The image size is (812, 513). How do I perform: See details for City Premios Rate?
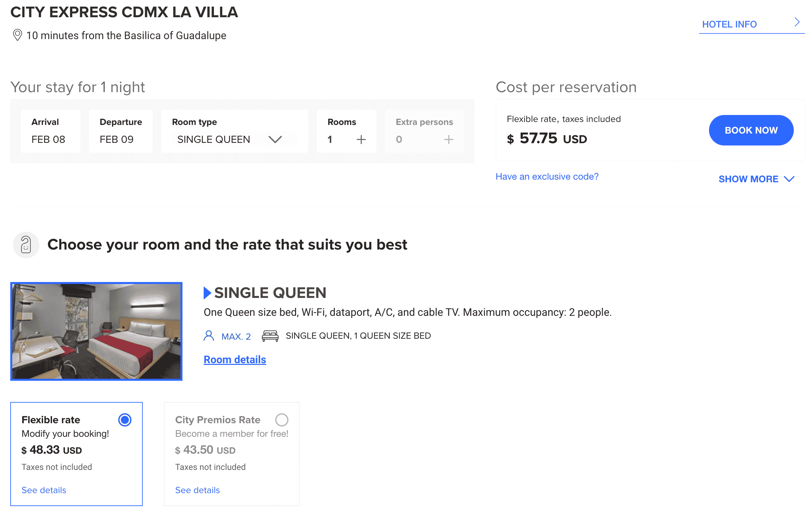tap(197, 490)
